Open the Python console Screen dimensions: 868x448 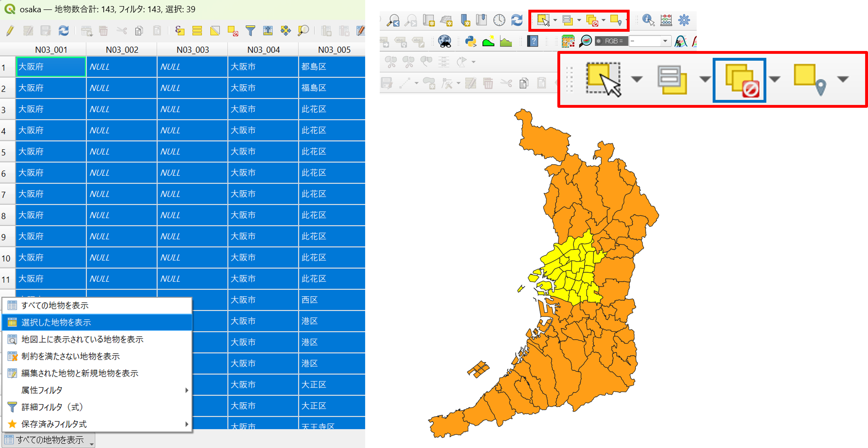[x=470, y=41]
